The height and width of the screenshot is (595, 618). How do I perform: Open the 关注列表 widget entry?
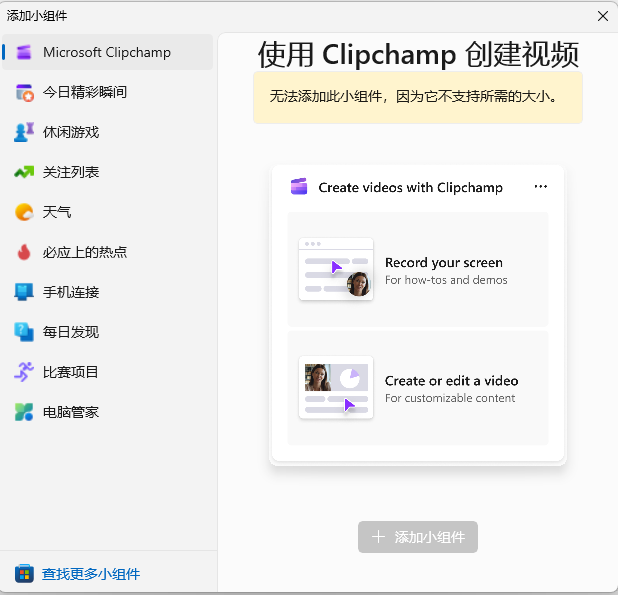pyautogui.click(x=108, y=172)
